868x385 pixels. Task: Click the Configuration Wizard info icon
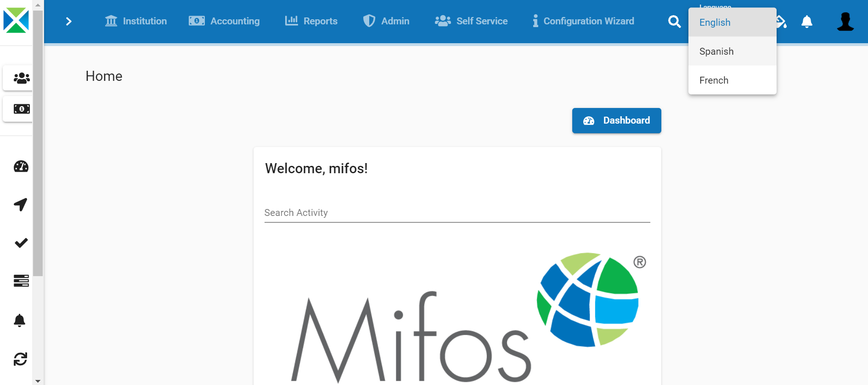pos(535,21)
